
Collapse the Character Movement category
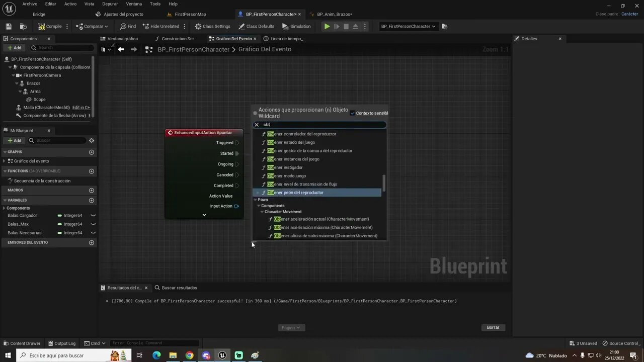tap(262, 212)
